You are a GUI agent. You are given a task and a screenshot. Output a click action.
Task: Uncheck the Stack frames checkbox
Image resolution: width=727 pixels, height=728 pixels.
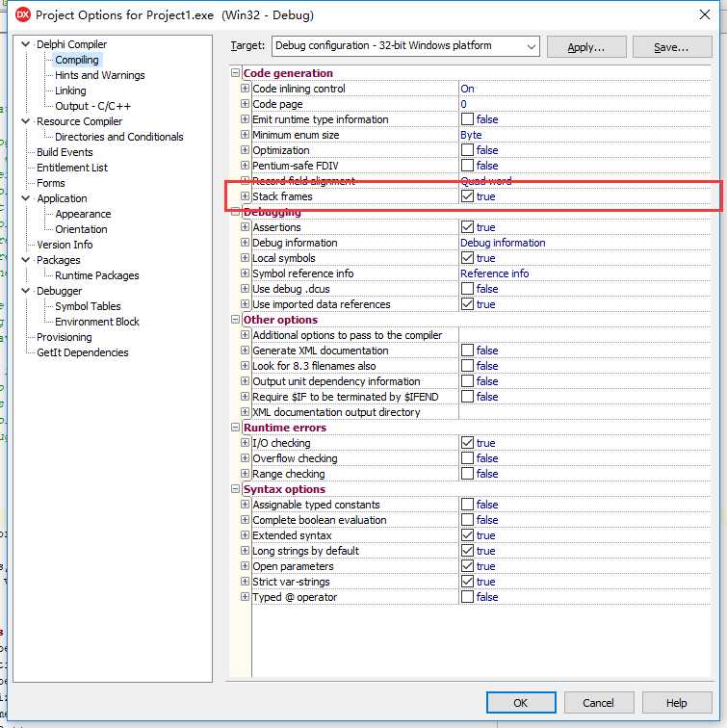467,196
